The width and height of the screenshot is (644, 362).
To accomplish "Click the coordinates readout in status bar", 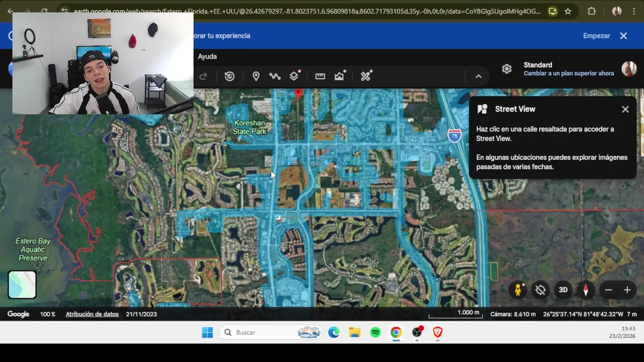I will pyautogui.click(x=583, y=314).
